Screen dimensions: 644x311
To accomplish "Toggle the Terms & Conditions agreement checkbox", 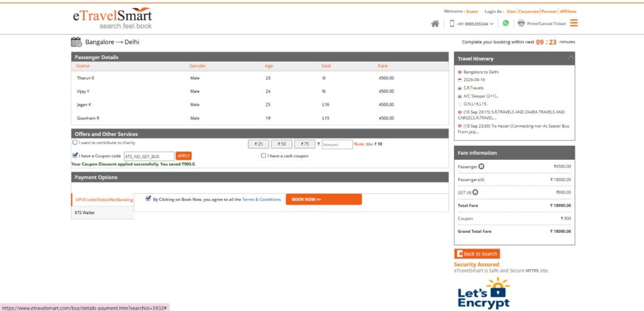I will coord(148,199).
